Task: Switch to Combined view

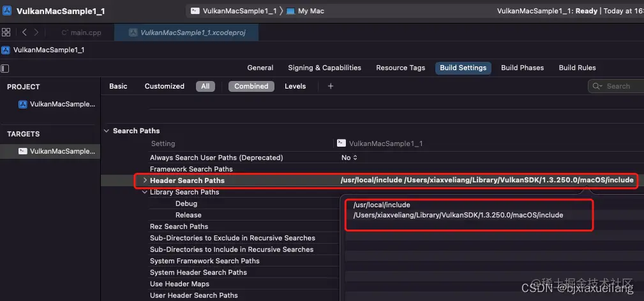Action: [x=251, y=86]
